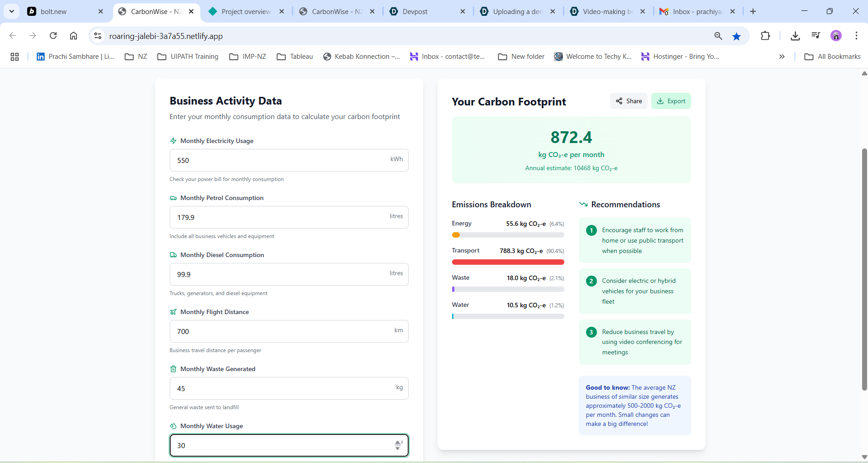868x463 pixels.
Task: Open Chrome profile avatar
Action: 836,36
